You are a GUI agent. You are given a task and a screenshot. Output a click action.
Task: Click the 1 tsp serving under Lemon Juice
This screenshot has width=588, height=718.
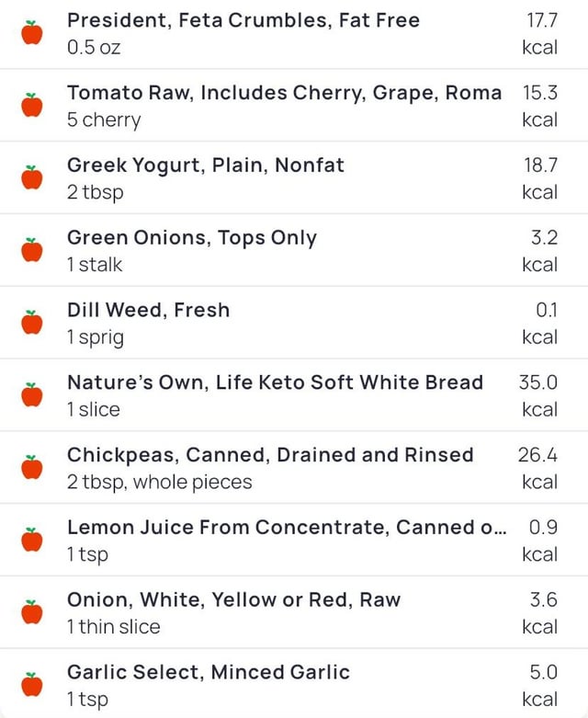(87, 554)
